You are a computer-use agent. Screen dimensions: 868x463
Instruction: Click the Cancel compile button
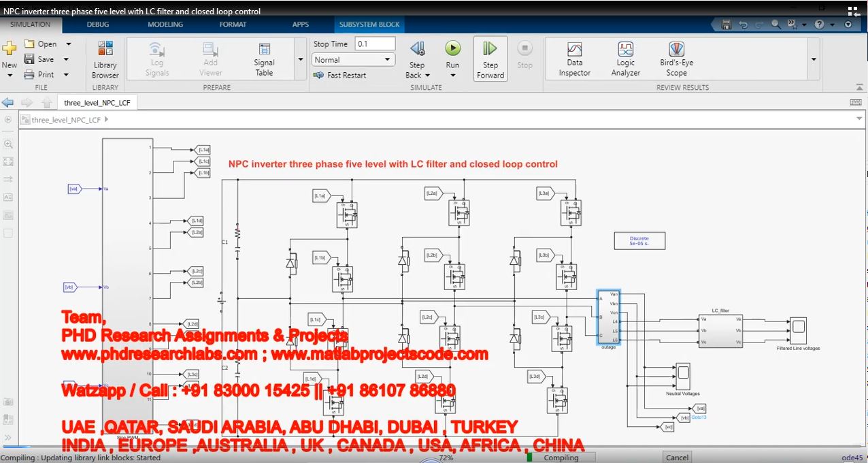677,458
